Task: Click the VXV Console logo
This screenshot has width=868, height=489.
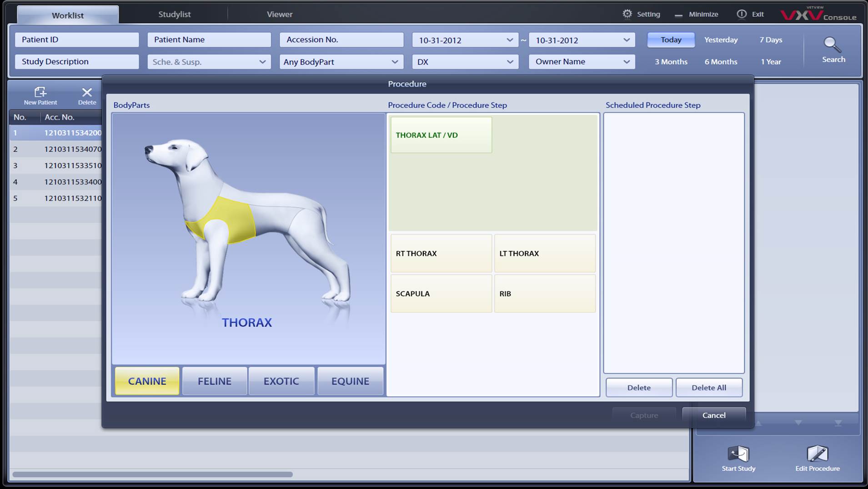Action: [x=818, y=15]
